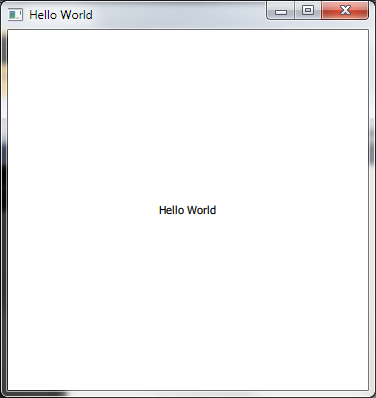
Task: Click the blank white area above the label
Action: click(188, 117)
